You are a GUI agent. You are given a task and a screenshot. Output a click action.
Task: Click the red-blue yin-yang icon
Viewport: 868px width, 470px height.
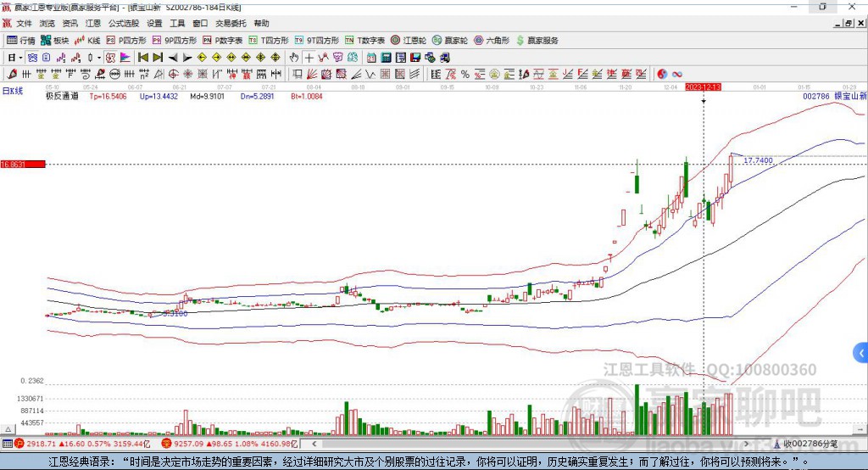tap(662, 75)
